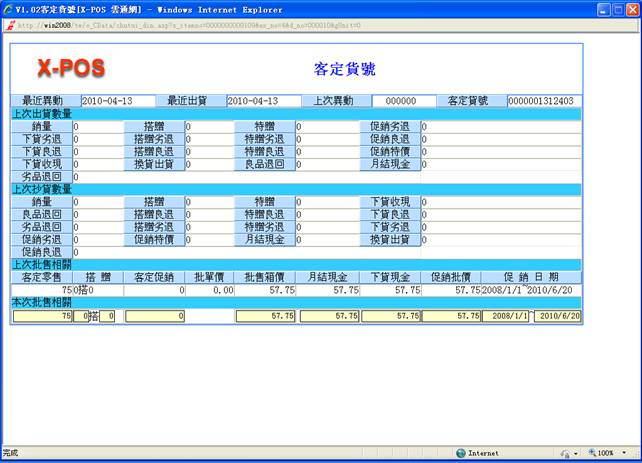Click the 客定貨號 number field

click(x=541, y=101)
